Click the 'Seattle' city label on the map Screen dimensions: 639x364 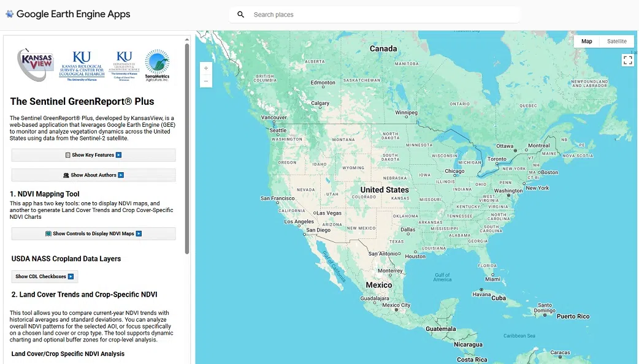tap(278, 131)
